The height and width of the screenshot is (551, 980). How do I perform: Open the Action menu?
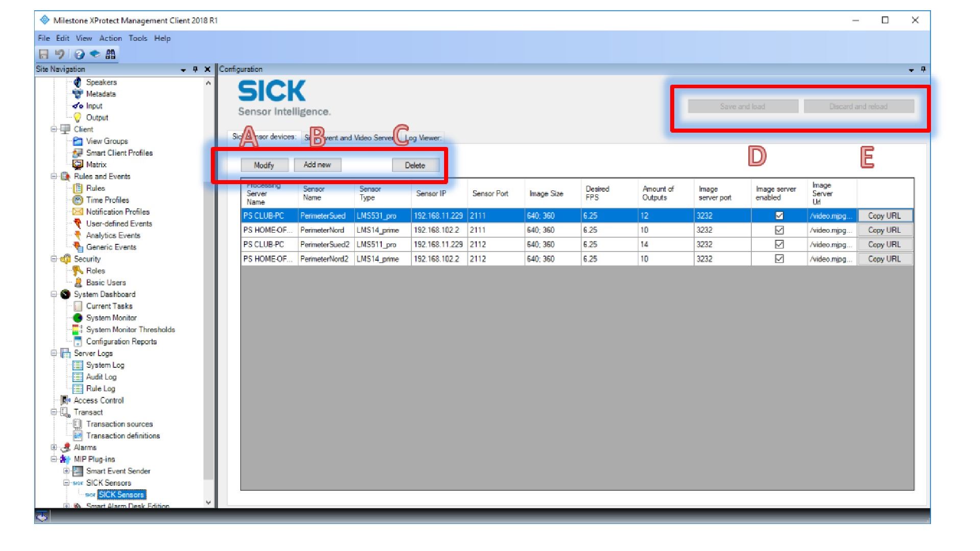[x=110, y=38]
